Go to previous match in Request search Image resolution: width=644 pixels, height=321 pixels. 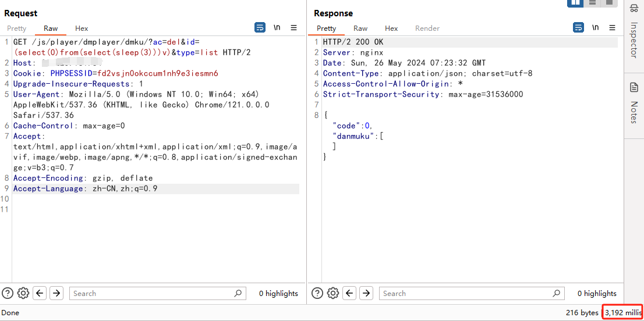coord(40,293)
